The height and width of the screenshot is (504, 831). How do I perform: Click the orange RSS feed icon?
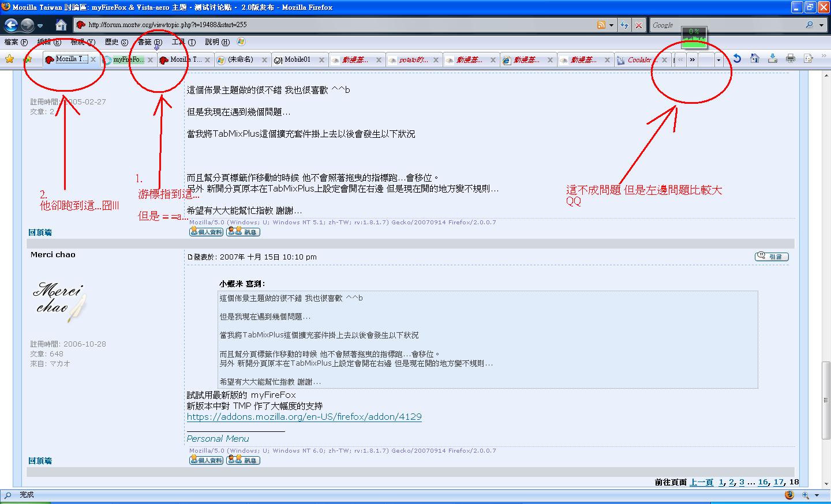pyautogui.click(x=601, y=25)
